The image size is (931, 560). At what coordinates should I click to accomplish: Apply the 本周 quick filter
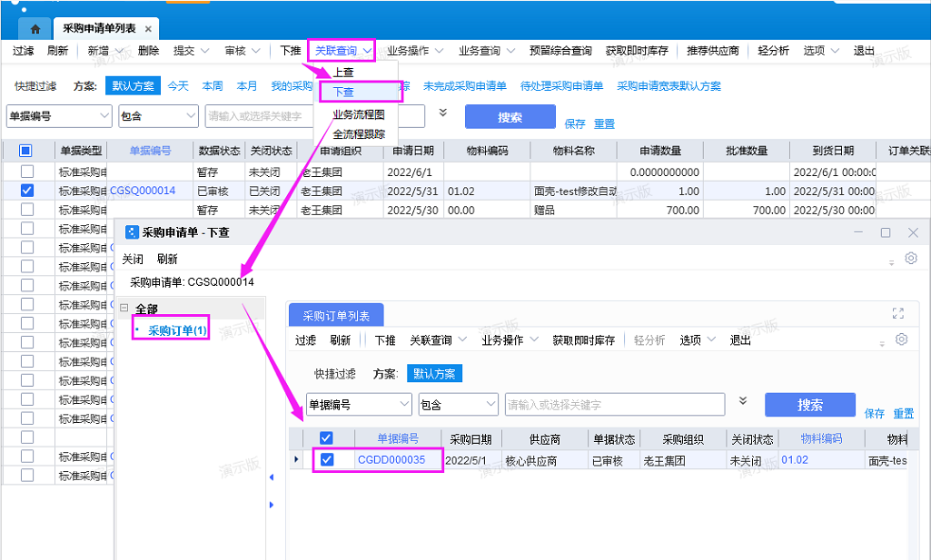pos(213,86)
